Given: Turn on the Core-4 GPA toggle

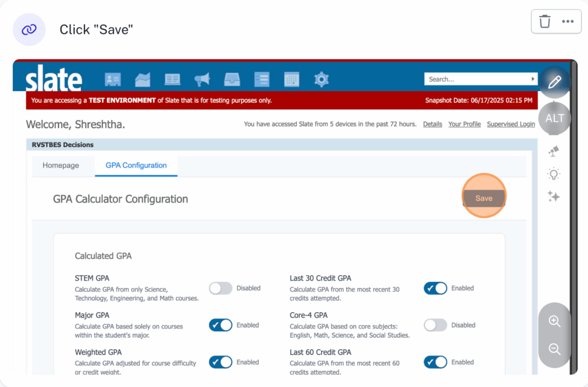Looking at the screenshot, I should point(435,325).
